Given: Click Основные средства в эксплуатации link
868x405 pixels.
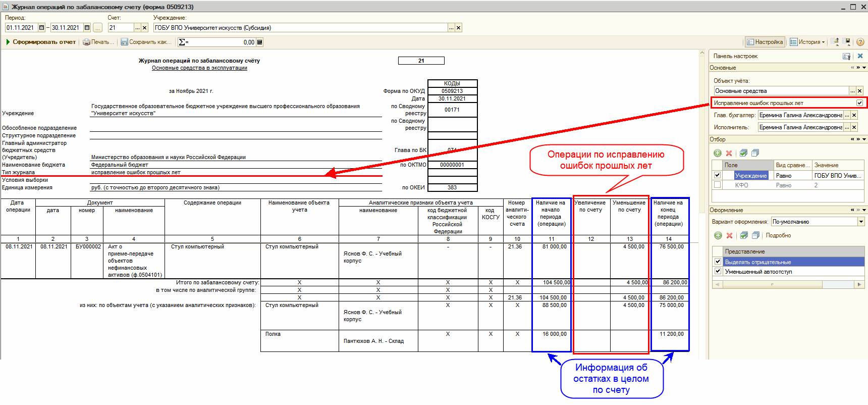Looking at the screenshot, I should (199, 68).
